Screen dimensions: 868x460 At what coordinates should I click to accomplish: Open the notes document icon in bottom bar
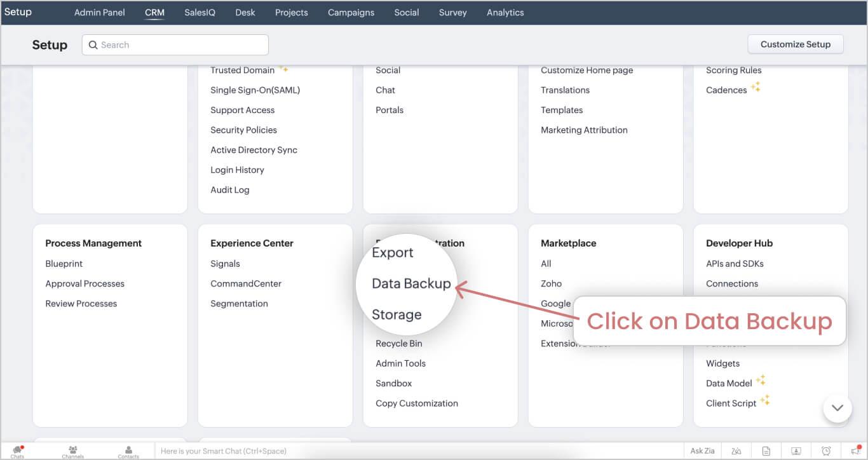[x=766, y=450]
